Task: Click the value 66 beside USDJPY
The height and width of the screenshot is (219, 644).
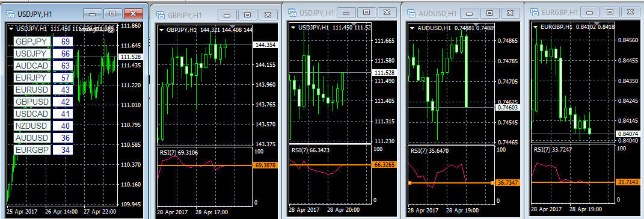Action: pyautogui.click(x=63, y=54)
